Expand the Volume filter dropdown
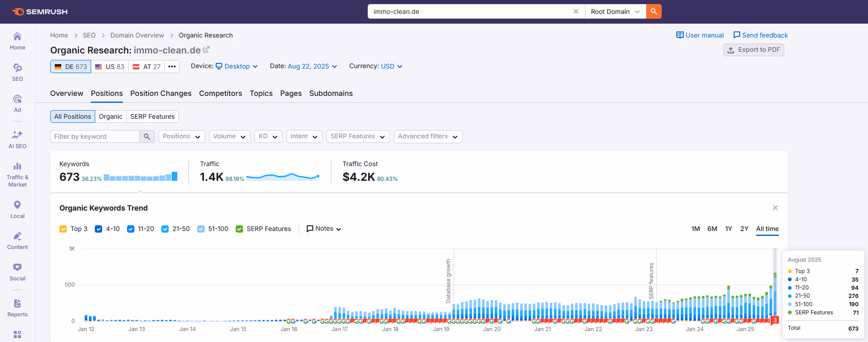Screen dimensions: 868x342 pyautogui.click(x=230, y=136)
